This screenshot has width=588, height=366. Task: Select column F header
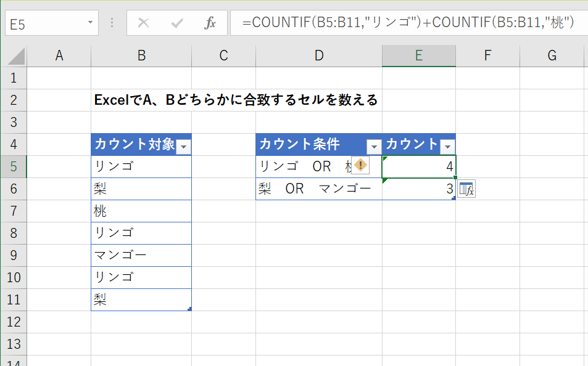click(487, 56)
